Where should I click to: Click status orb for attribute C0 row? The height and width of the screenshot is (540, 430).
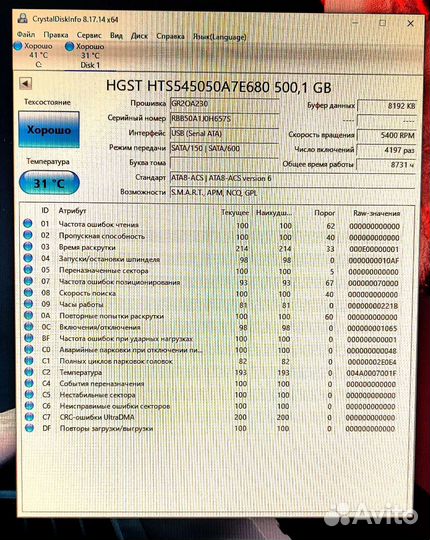29,349
